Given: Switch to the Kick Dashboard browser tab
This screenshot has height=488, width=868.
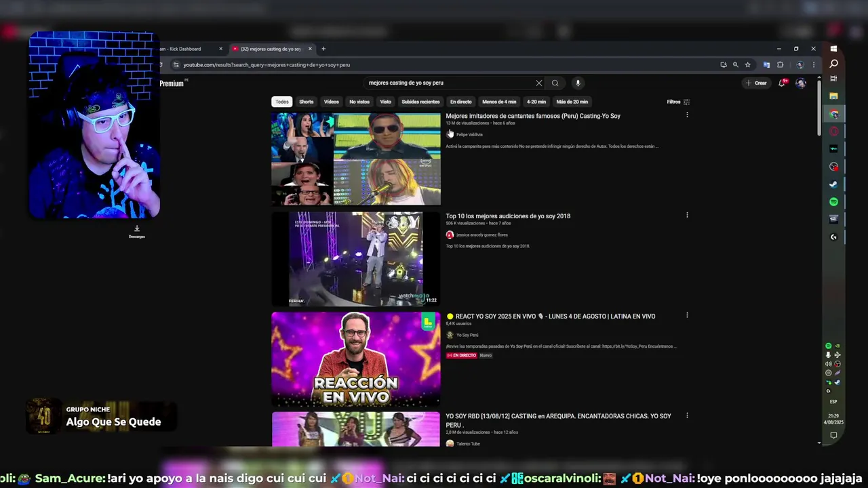Looking at the screenshot, I should pos(189,49).
